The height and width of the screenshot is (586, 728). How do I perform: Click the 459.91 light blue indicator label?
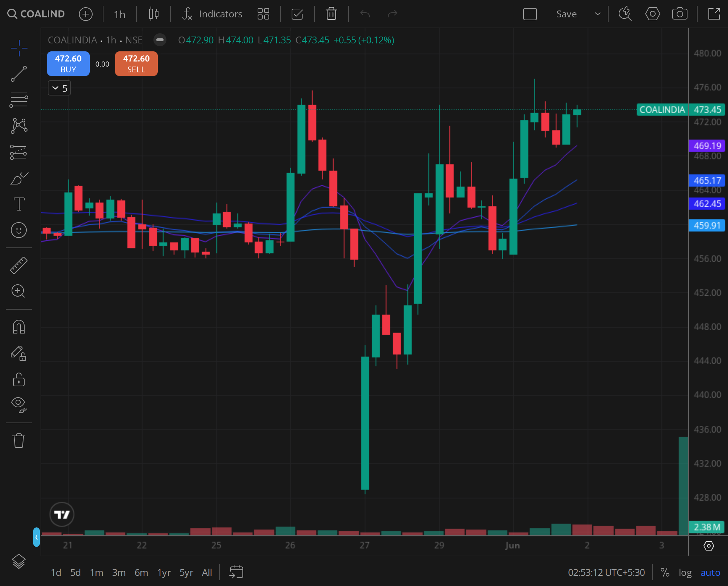click(707, 225)
